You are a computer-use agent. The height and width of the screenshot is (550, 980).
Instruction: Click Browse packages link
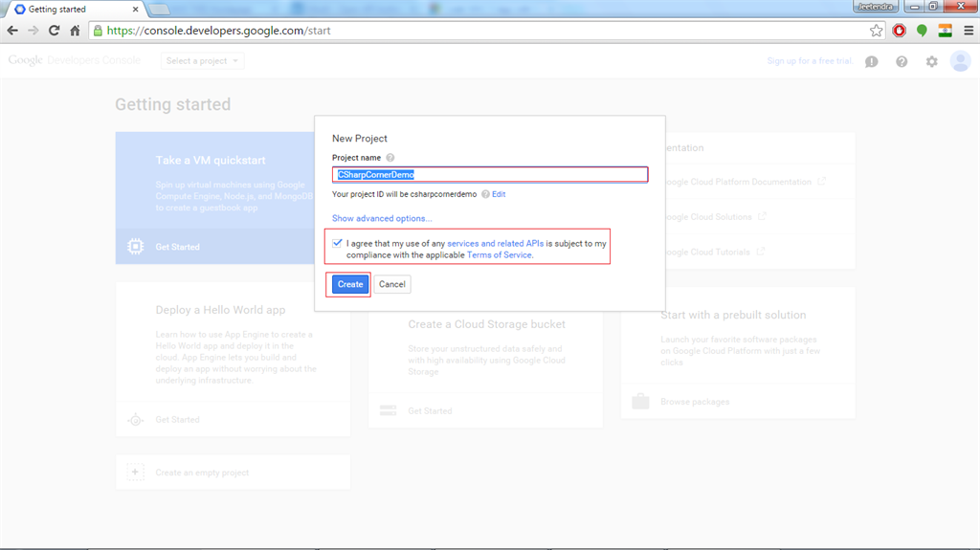tap(695, 402)
